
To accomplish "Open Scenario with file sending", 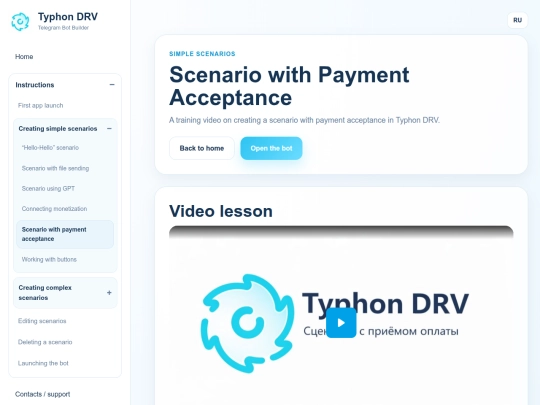I will [x=55, y=168].
